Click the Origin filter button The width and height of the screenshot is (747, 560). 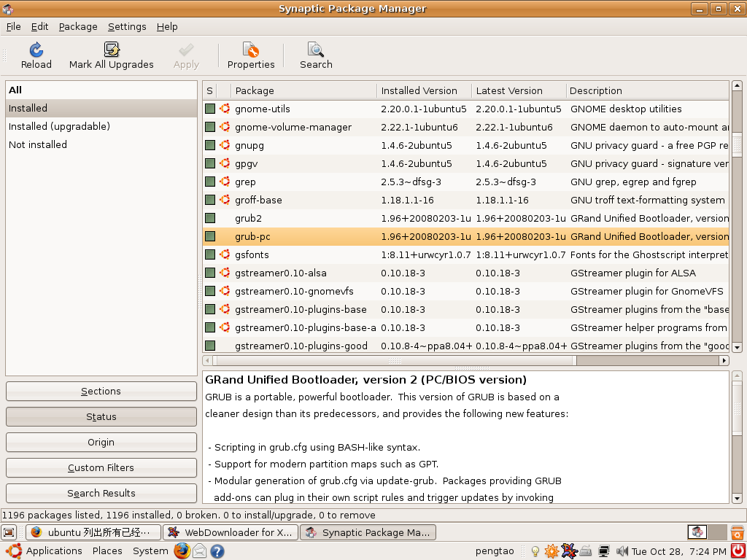pos(101,443)
